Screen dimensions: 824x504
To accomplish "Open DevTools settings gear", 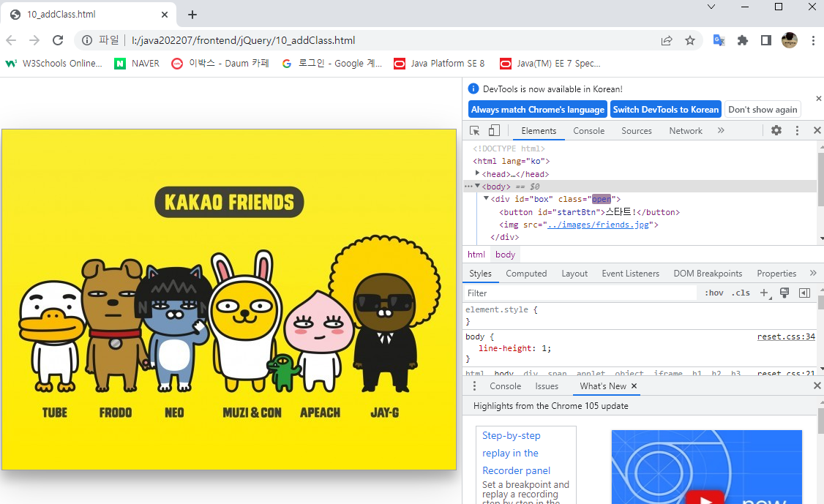I will click(776, 130).
